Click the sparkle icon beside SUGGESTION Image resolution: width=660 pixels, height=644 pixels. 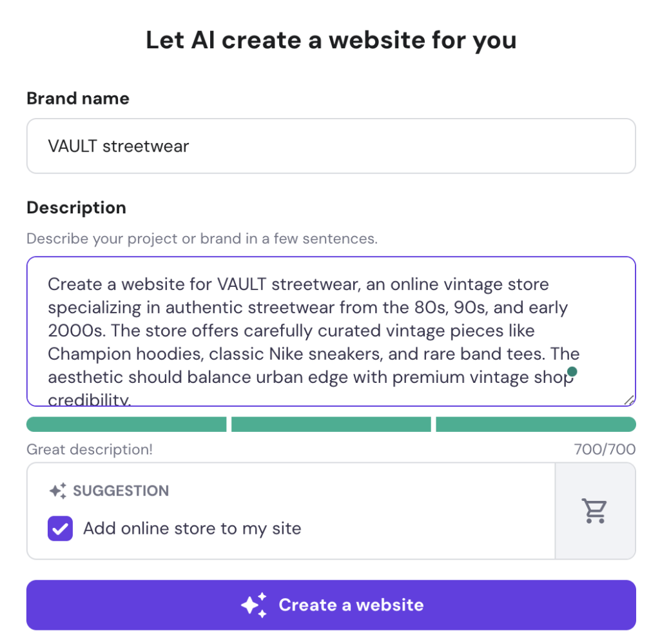click(57, 491)
